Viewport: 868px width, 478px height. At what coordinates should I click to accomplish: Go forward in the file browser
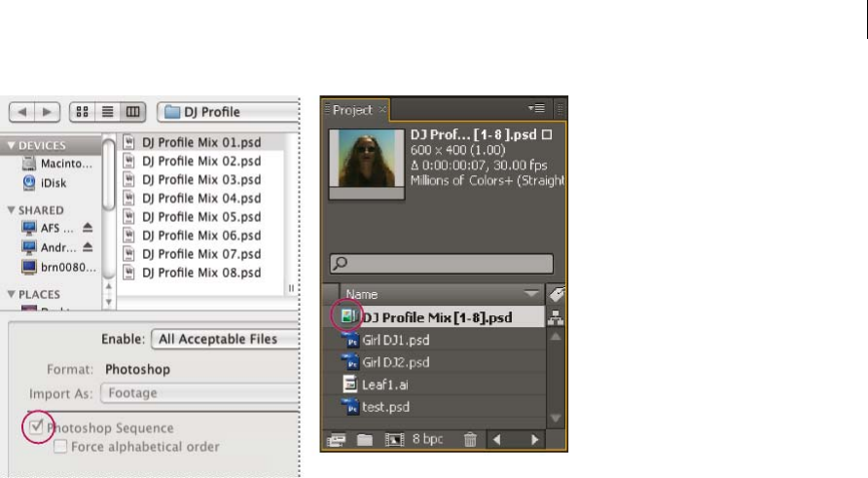[x=48, y=112]
